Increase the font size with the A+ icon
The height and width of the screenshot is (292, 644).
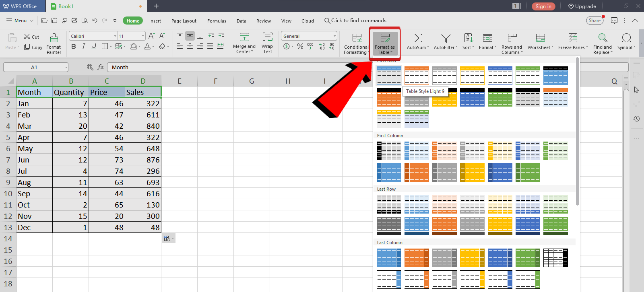[152, 36]
